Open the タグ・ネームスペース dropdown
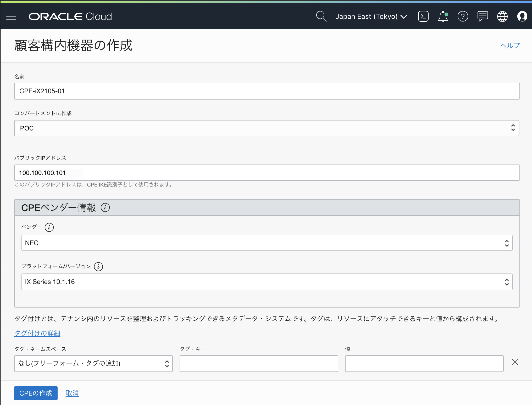The width and height of the screenshot is (532, 405). pos(93,364)
